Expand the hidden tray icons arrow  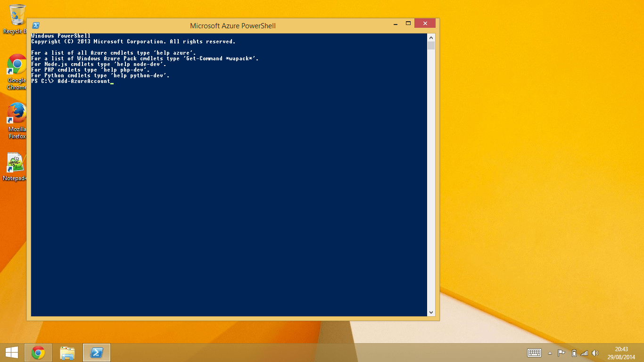click(550, 353)
